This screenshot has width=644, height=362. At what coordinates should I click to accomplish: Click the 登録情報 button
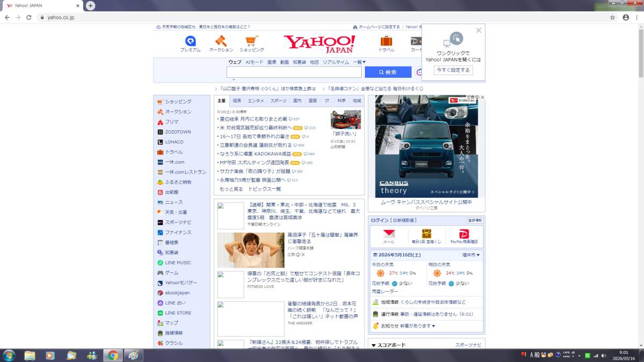475,220
